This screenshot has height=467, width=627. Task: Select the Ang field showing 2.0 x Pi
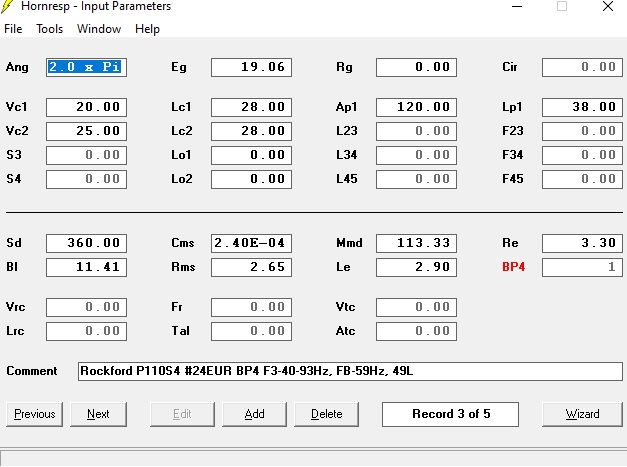coord(86,67)
